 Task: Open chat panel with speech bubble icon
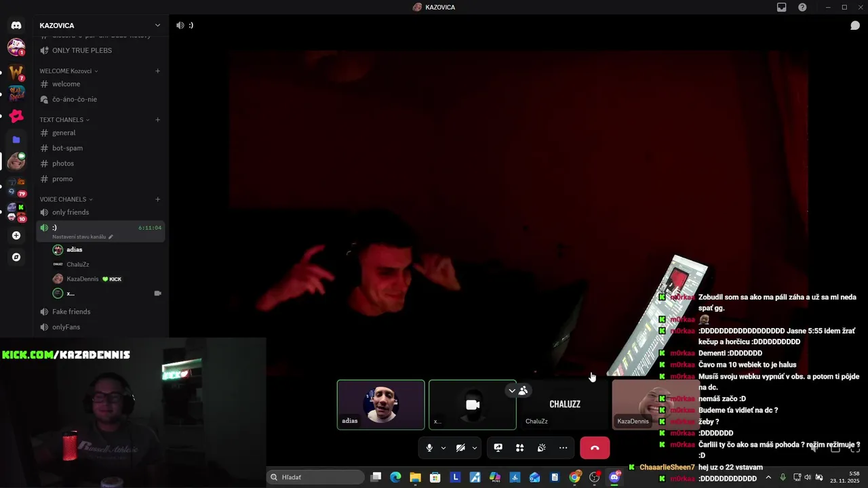(x=855, y=25)
